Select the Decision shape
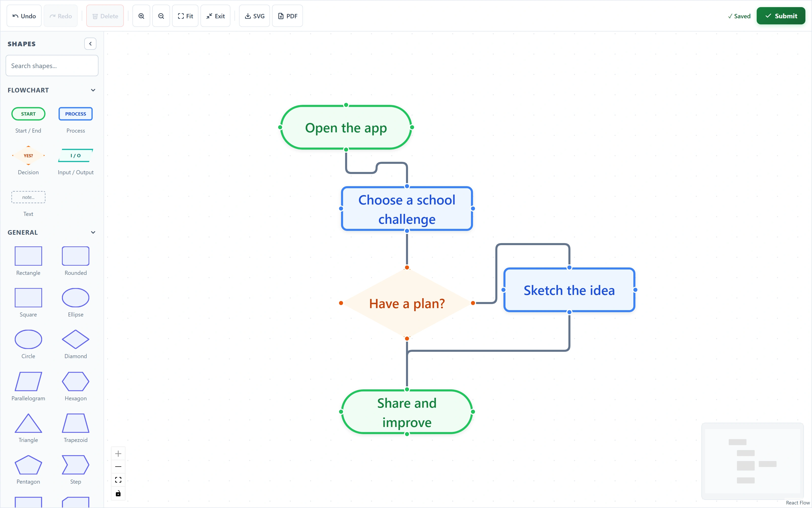The width and height of the screenshot is (812, 508). [28, 161]
